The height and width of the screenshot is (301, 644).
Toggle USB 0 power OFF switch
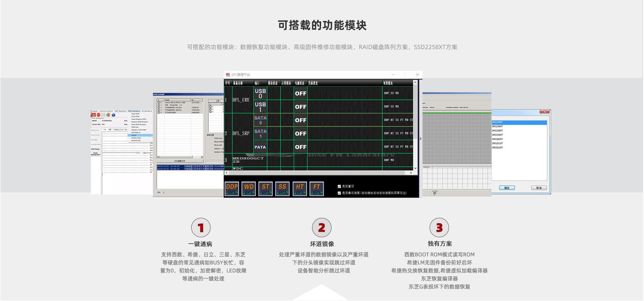click(300, 94)
